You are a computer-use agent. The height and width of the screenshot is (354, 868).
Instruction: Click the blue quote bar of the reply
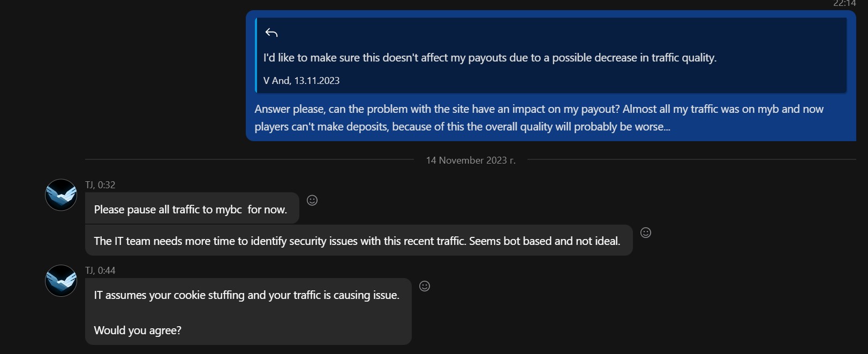pos(256,55)
